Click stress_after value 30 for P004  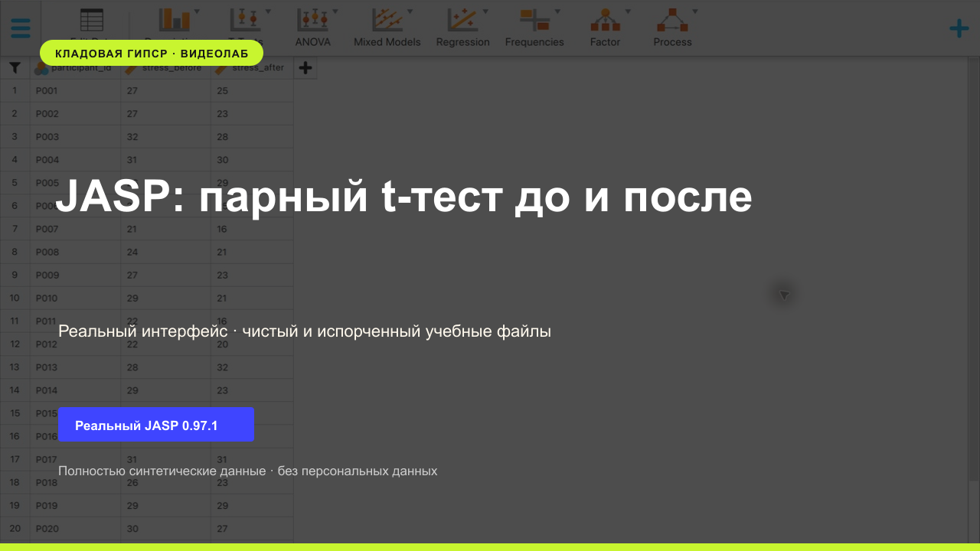252,159
